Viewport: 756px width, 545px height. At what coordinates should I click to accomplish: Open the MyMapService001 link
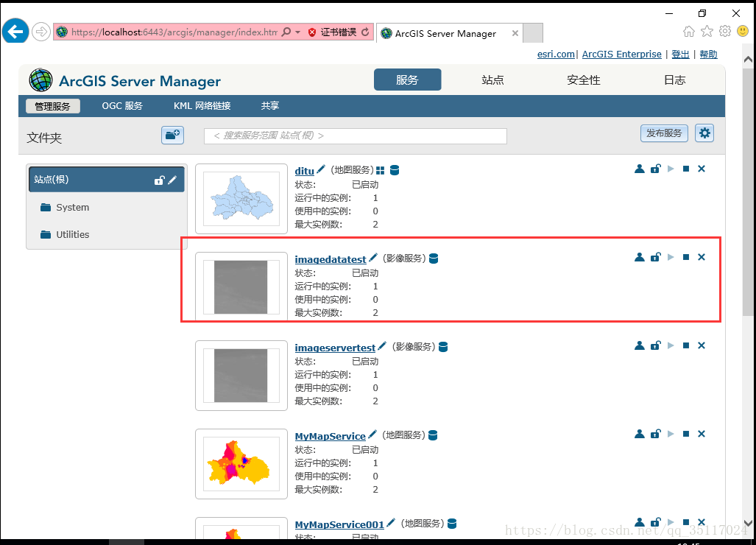(339, 524)
